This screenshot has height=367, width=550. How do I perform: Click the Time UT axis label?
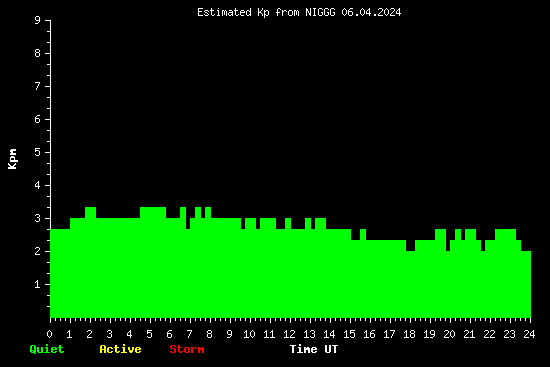click(x=314, y=349)
